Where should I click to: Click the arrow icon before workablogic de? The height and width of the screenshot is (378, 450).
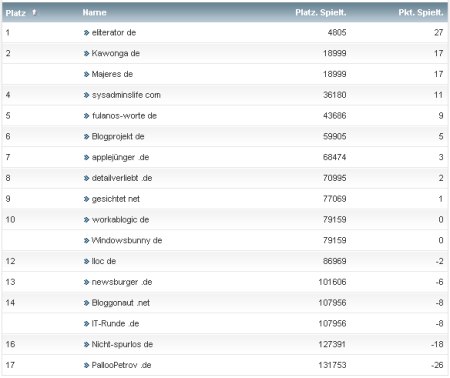point(87,220)
